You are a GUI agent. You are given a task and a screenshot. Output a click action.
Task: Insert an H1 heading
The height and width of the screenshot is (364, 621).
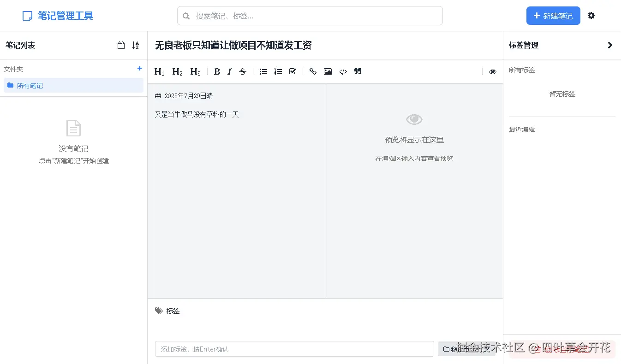click(159, 71)
